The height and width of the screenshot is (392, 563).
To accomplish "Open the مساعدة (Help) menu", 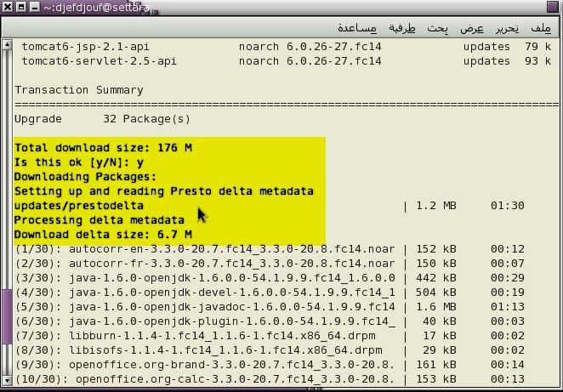I will [357, 28].
